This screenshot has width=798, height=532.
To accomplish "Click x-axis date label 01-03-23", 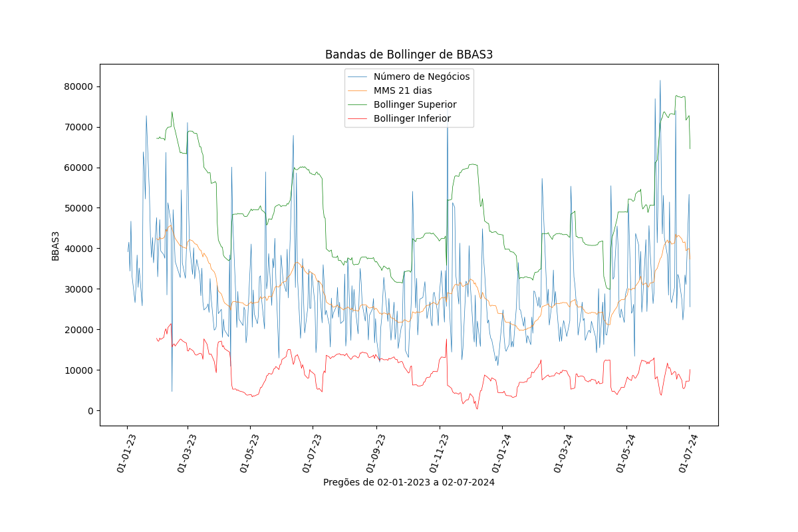I will pyautogui.click(x=186, y=453).
